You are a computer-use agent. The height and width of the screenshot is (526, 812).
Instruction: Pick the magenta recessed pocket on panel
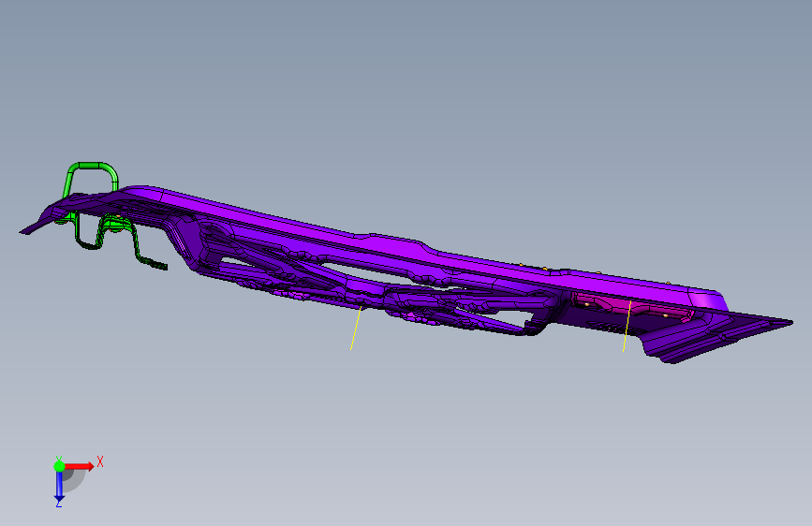(632, 306)
